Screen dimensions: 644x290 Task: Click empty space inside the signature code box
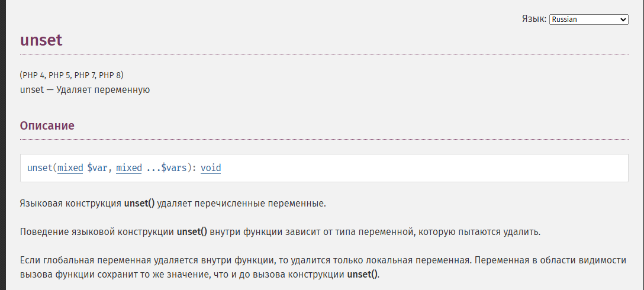tap(414, 168)
